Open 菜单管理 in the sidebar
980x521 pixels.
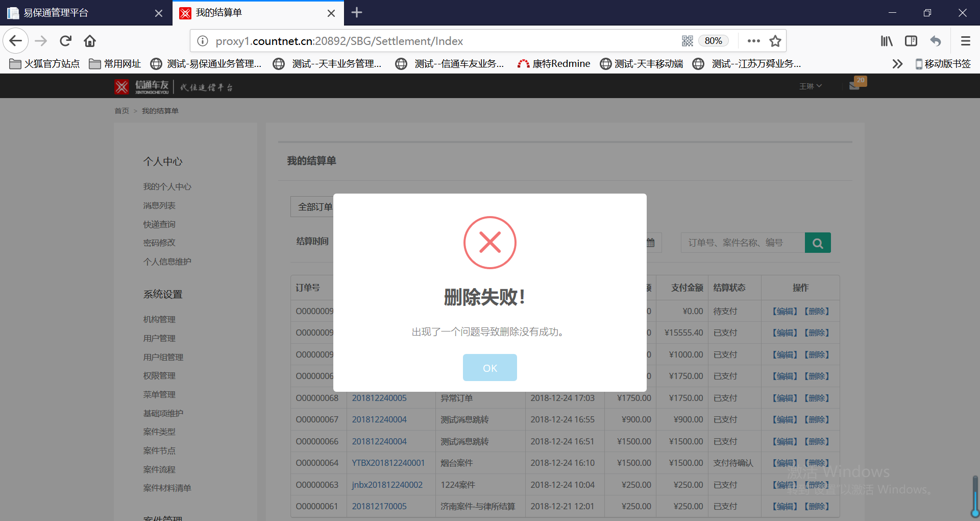click(159, 394)
